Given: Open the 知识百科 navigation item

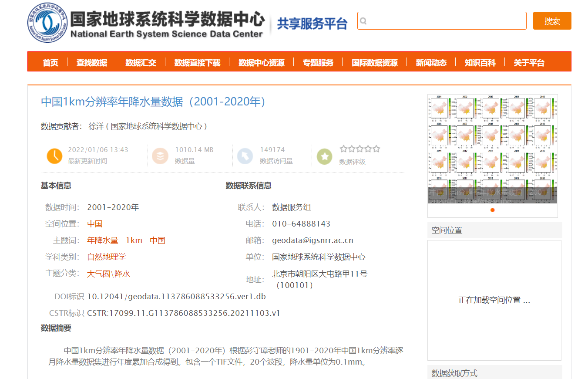Looking at the screenshot, I should tap(480, 63).
